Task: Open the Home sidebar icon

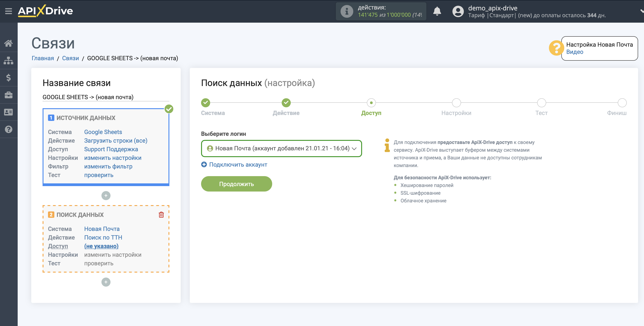Action: click(x=9, y=43)
